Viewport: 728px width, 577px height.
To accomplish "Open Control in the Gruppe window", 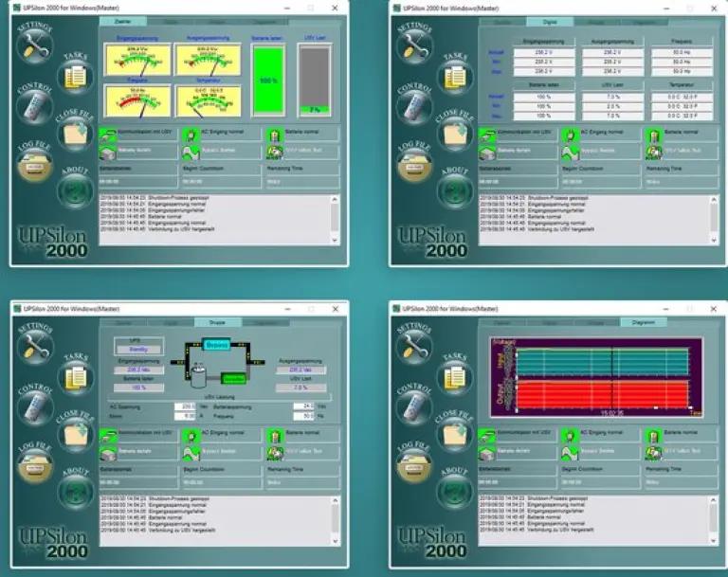I will click(35, 408).
